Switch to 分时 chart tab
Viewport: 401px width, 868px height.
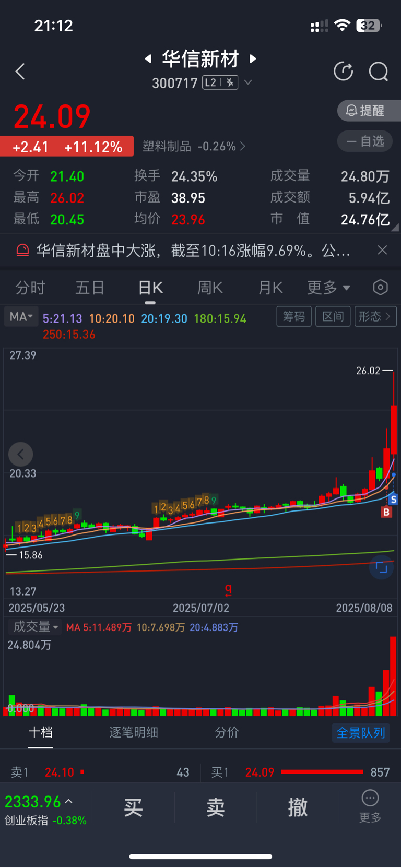click(30, 288)
